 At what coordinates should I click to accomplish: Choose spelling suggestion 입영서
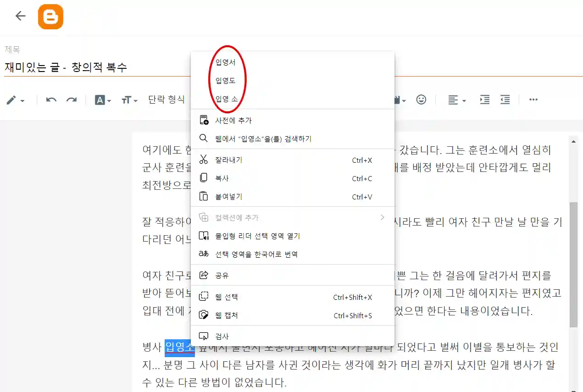point(293,62)
